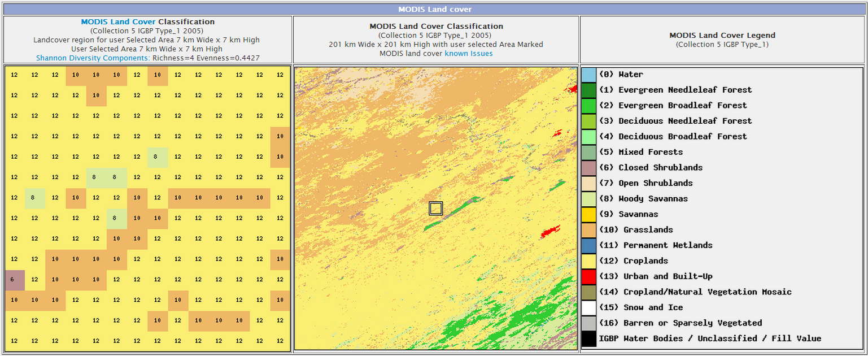Screen dimensions: 868x356
Task: Click Cropland/Natural Vegetation Mosaic swatch
Action: [589, 292]
